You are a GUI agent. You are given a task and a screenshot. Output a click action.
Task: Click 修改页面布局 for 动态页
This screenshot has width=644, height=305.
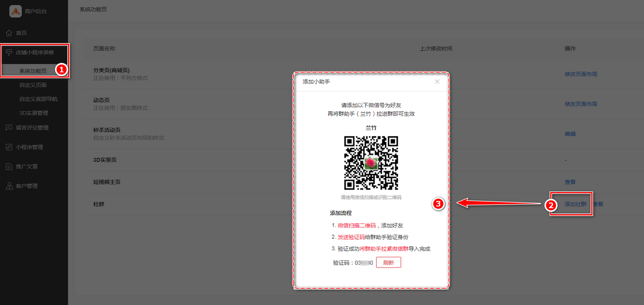pyautogui.click(x=581, y=104)
